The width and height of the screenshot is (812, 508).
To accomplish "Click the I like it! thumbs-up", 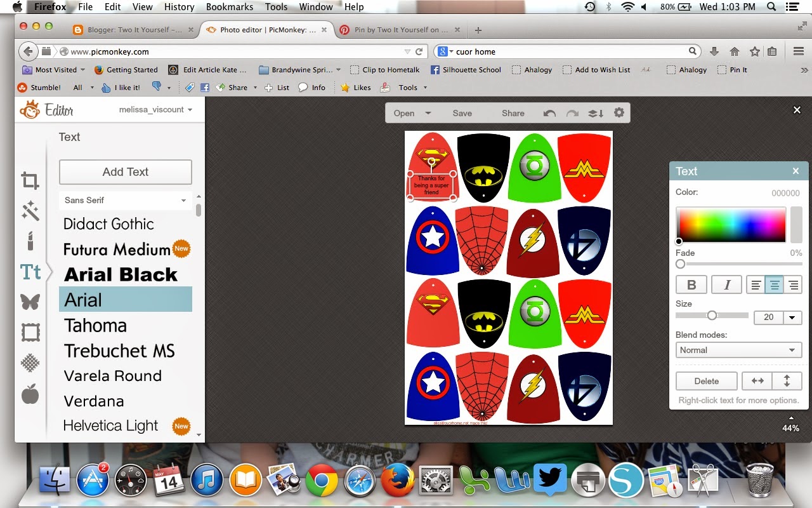I will (x=121, y=88).
